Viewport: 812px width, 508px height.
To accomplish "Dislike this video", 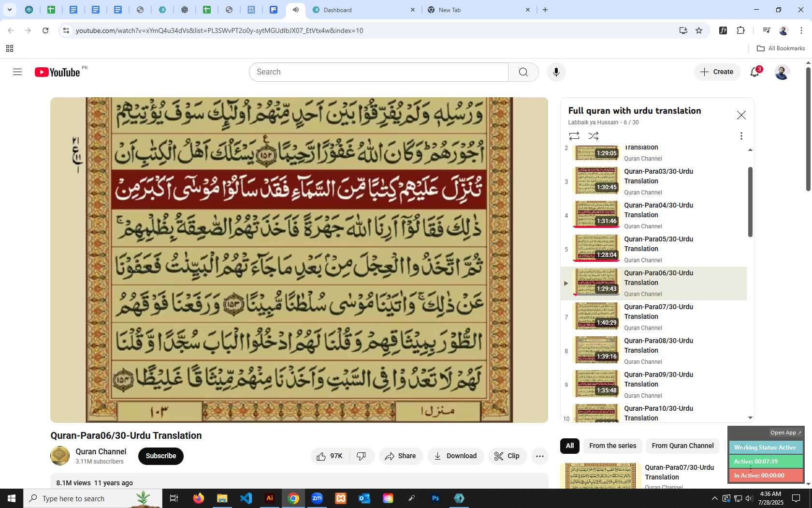I will (362, 456).
